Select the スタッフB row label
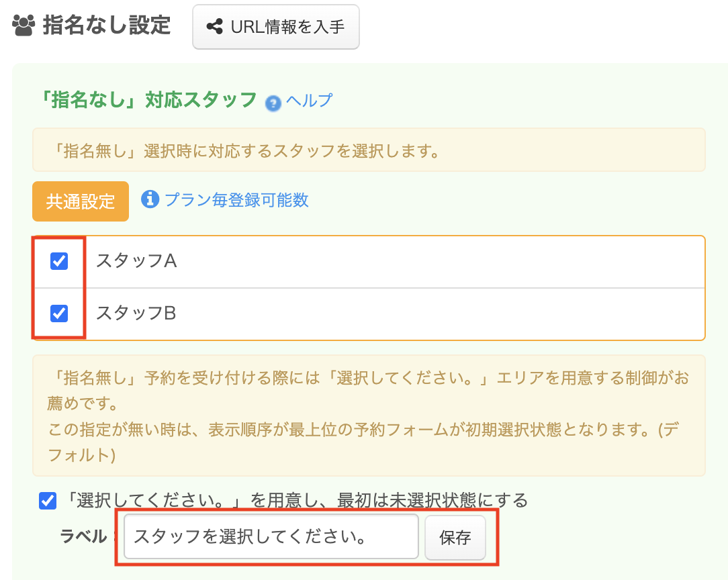This screenshot has height=580, width=728. (x=136, y=313)
